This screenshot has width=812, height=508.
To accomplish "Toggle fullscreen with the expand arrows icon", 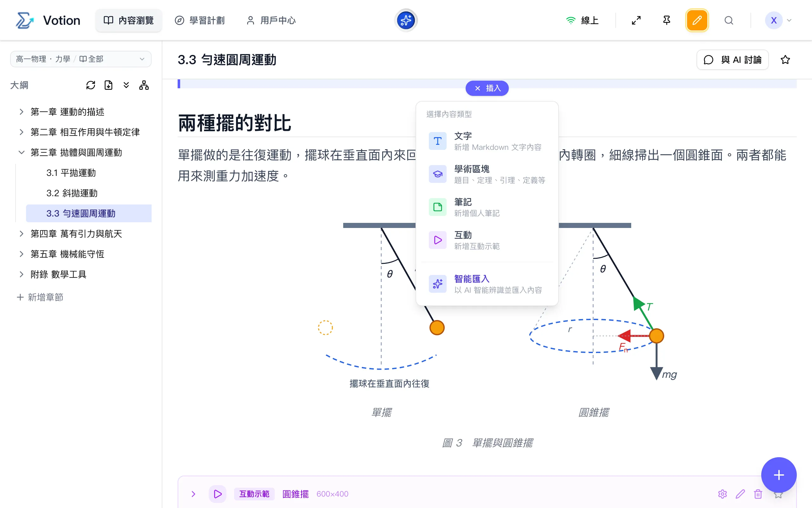I will (x=636, y=21).
